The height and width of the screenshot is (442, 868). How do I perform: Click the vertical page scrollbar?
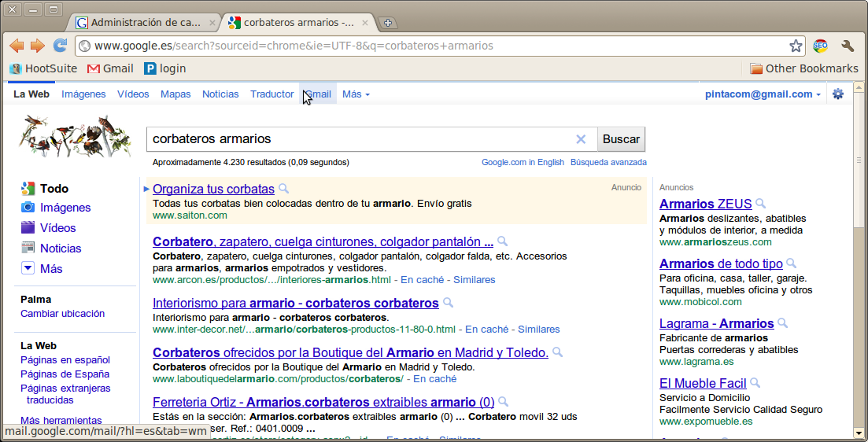click(858, 236)
